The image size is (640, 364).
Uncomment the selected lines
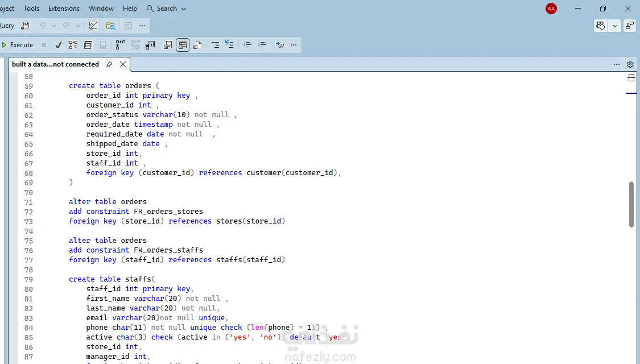[x=230, y=45]
